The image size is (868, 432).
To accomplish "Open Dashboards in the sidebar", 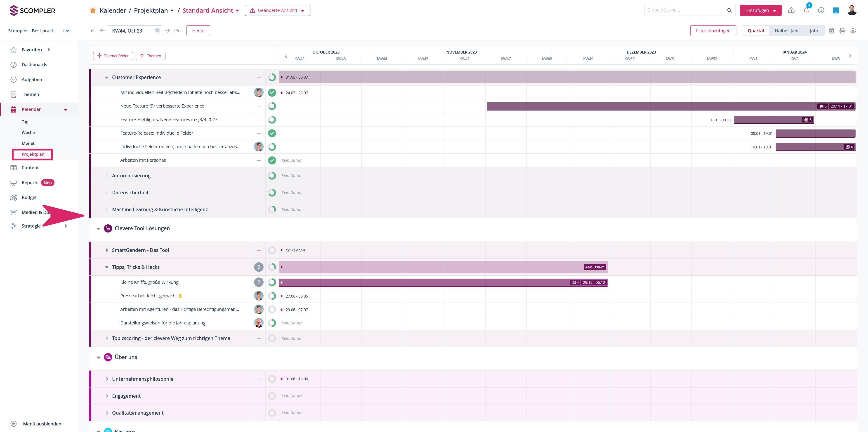I will (x=34, y=65).
